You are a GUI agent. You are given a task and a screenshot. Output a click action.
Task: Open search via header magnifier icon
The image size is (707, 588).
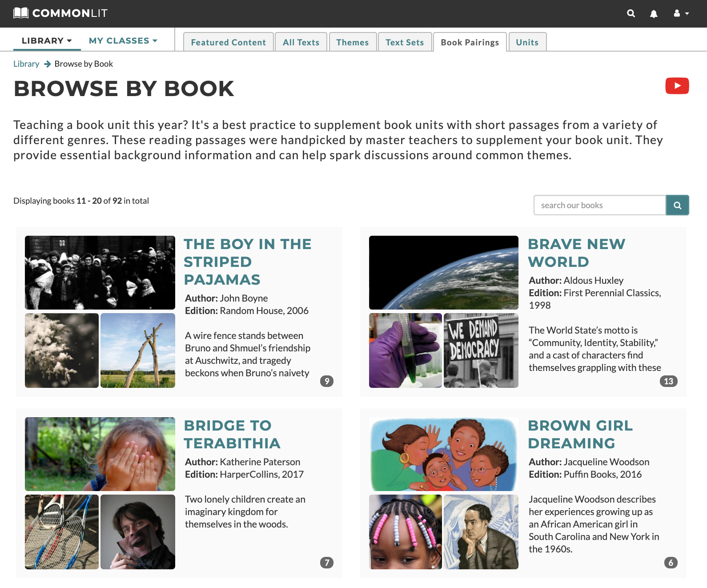coord(631,13)
